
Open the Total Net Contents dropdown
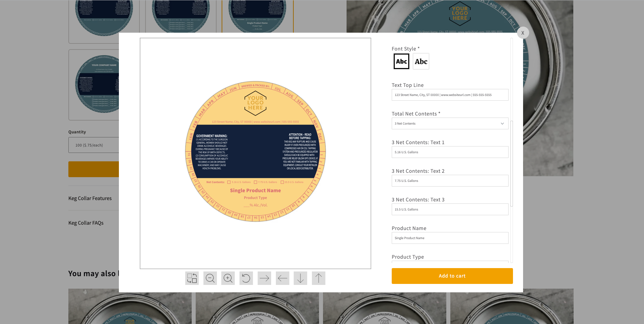click(450, 123)
